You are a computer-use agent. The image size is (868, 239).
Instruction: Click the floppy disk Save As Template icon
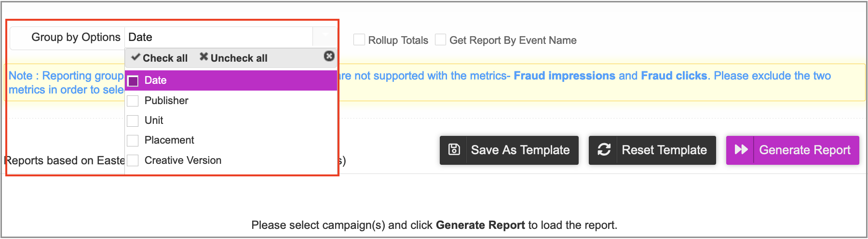(454, 150)
